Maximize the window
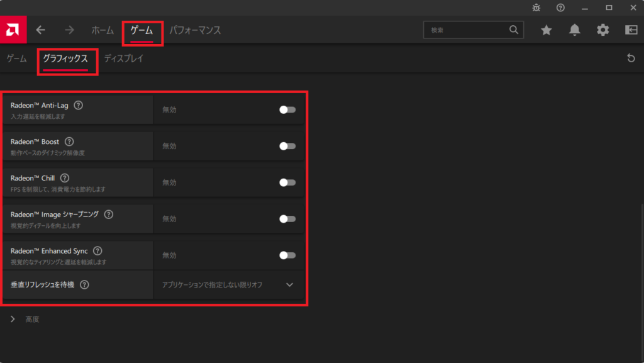This screenshot has height=363, width=644. point(609,8)
